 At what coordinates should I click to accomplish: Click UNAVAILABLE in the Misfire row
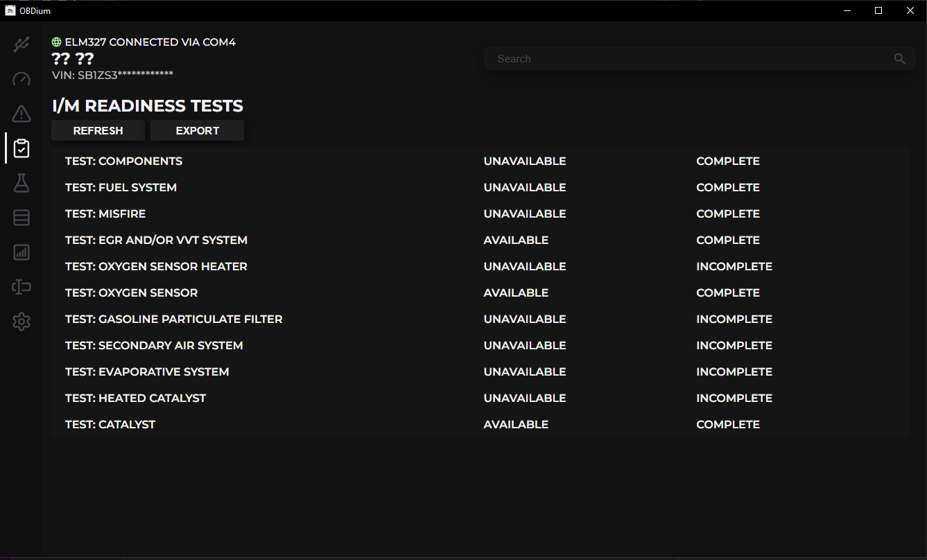tap(525, 213)
